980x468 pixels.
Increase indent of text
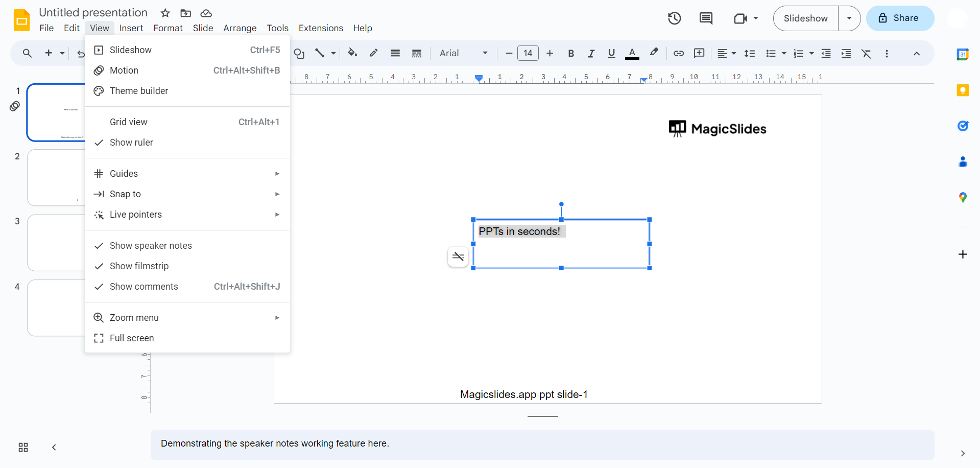click(x=846, y=53)
